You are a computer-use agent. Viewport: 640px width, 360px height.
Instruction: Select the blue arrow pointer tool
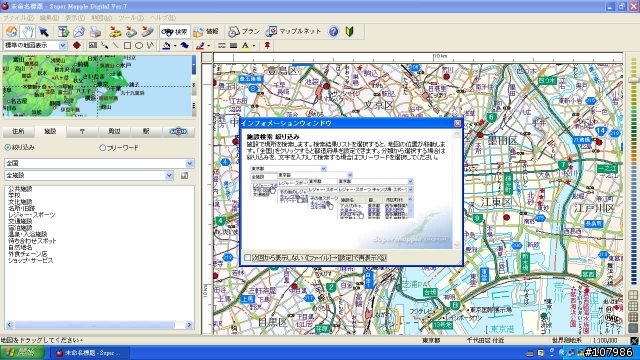(x=43, y=31)
